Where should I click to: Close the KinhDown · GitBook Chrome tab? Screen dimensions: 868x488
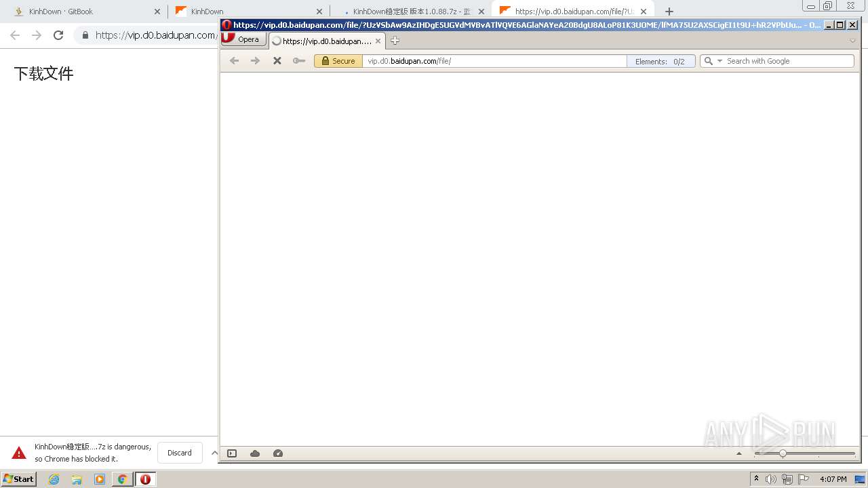[157, 12]
